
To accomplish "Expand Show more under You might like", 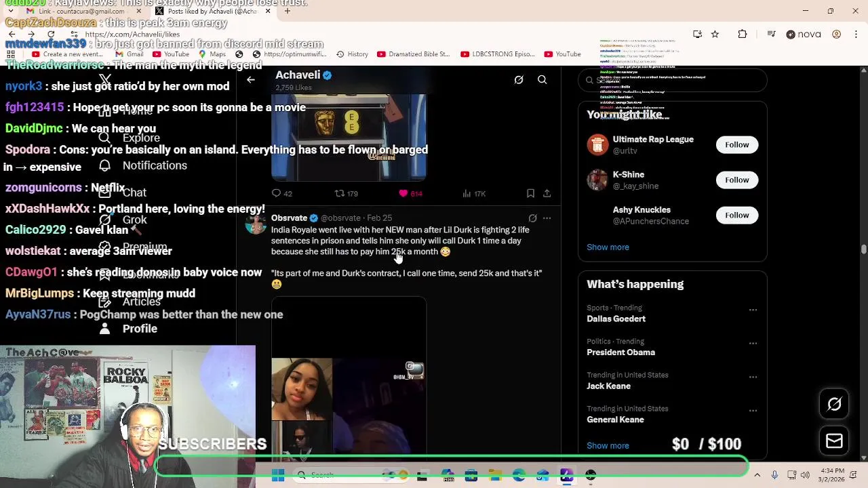I will [608, 247].
